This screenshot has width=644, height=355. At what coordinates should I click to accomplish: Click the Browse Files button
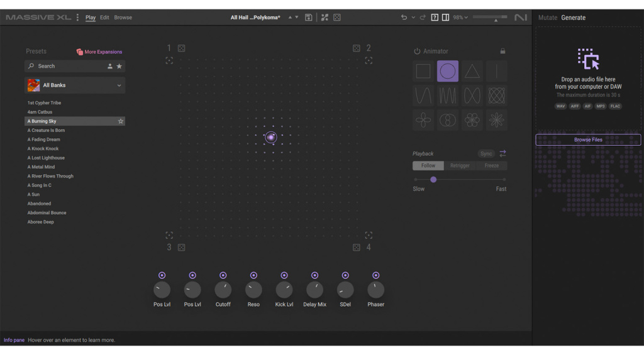pos(588,139)
